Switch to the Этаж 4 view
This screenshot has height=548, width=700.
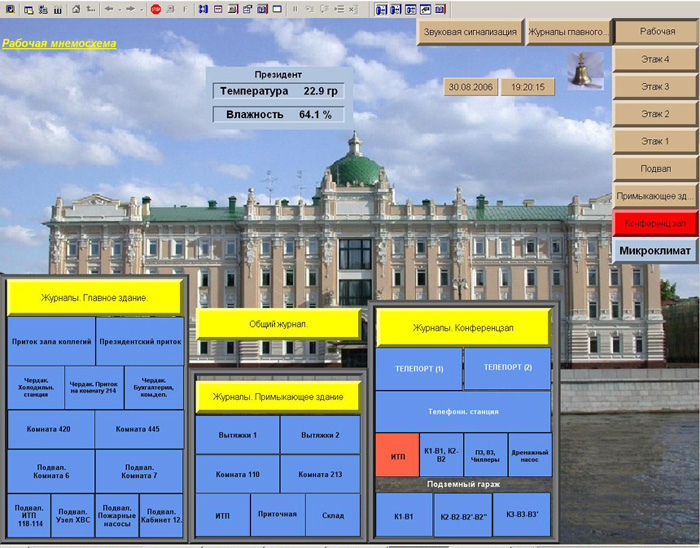[655, 60]
